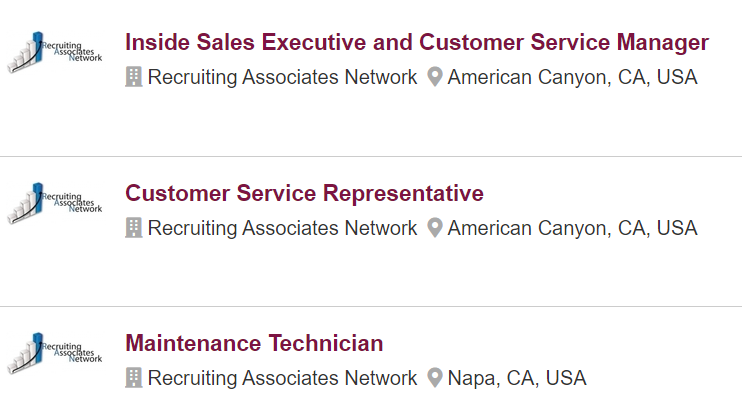Click the location pin next to first American Canyon listing

point(435,77)
